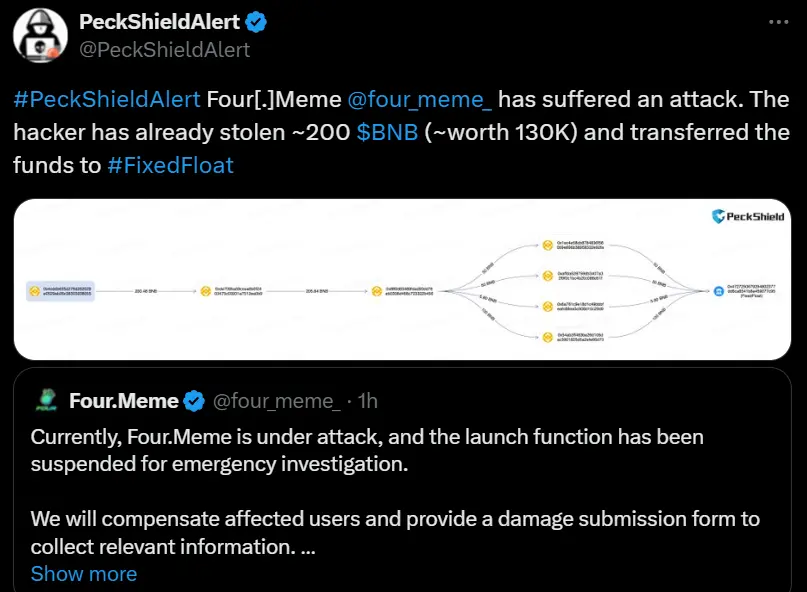Click the topmost branch BNB coin node

(x=547, y=245)
